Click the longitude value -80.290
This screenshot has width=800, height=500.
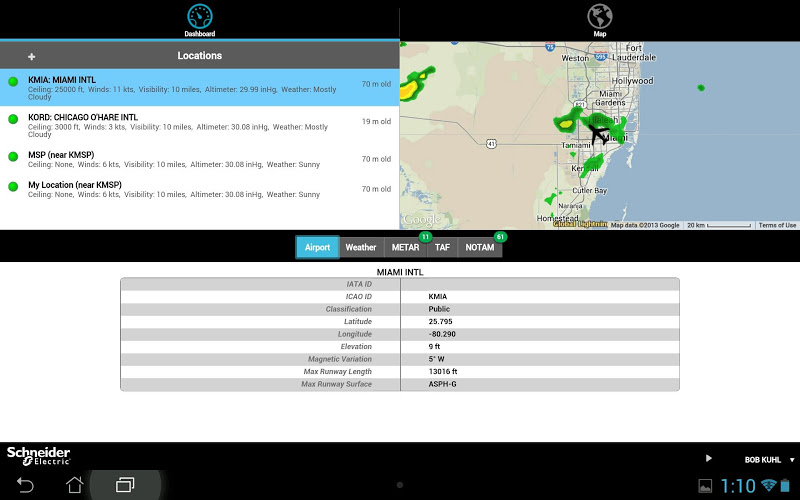[x=441, y=334]
